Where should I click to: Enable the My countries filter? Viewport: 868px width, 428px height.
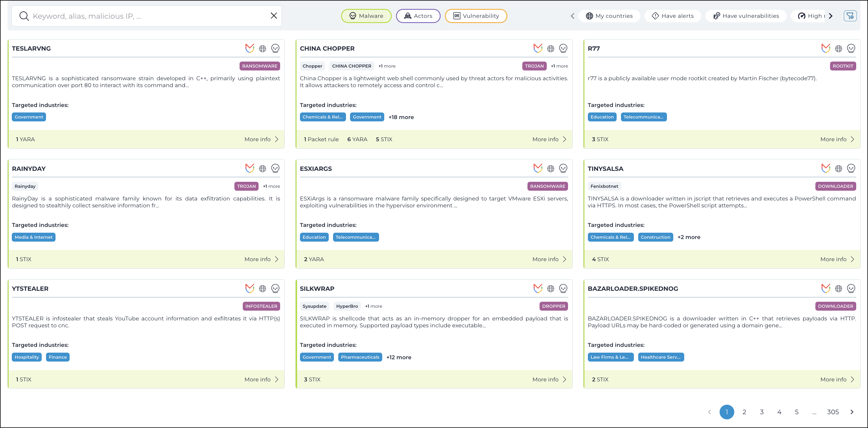tap(609, 16)
